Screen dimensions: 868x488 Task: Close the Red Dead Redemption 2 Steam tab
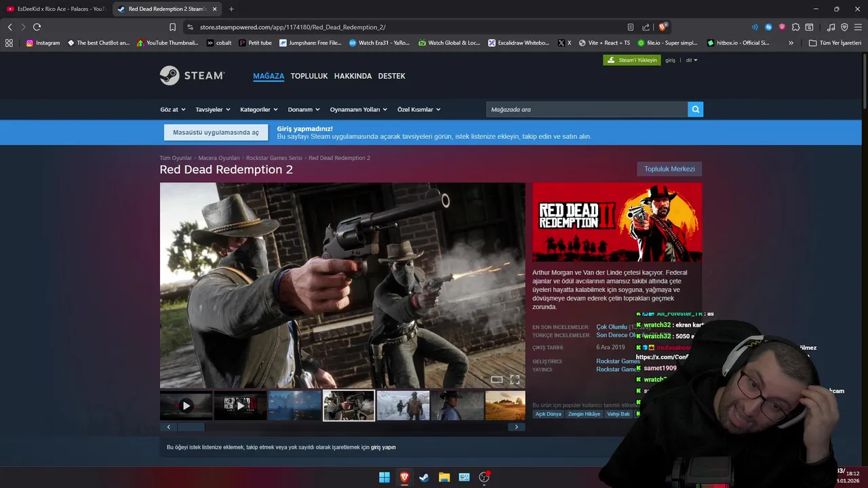214,9
